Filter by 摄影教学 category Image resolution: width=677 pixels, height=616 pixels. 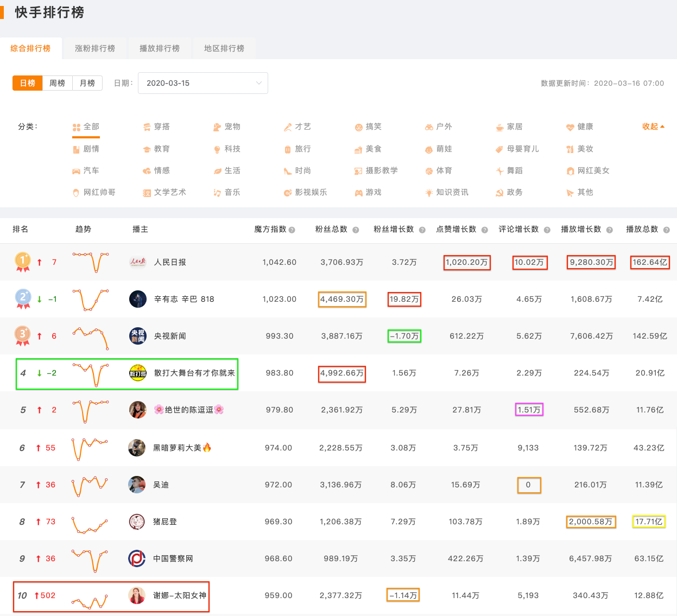(x=376, y=170)
